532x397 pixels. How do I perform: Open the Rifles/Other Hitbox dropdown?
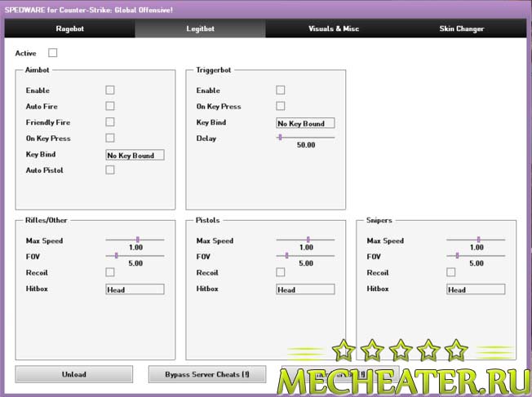pos(135,289)
